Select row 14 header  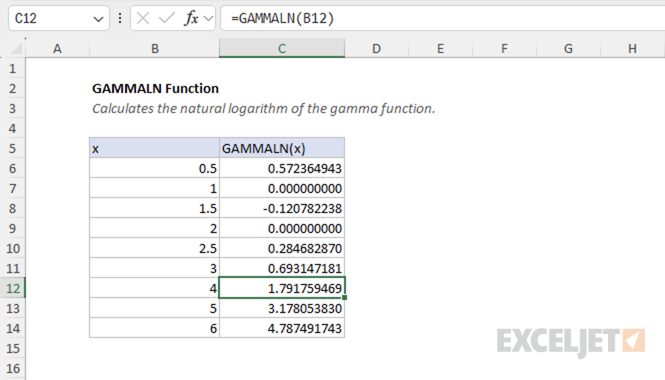[x=12, y=328]
